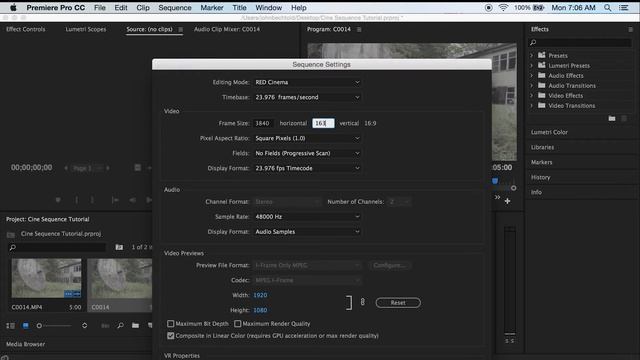The height and width of the screenshot is (360, 640).
Task: Click the link constrain proportions icon
Action: pyautogui.click(x=362, y=302)
